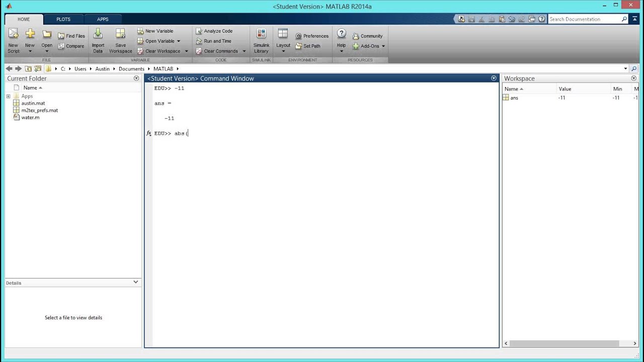Screen dimensions: 644x362
Task: Open the Open dropdown arrow
Action: 47,51
